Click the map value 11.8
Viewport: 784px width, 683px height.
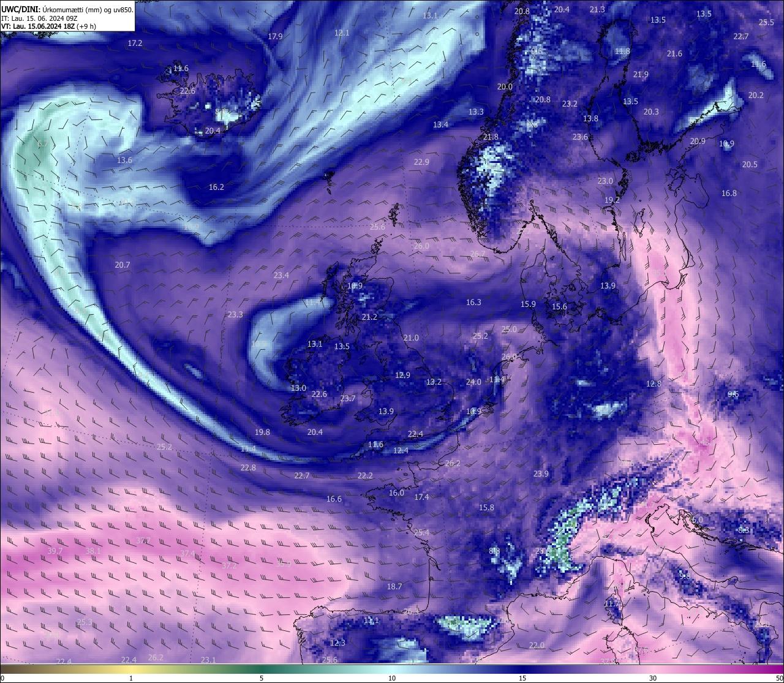coord(622,51)
